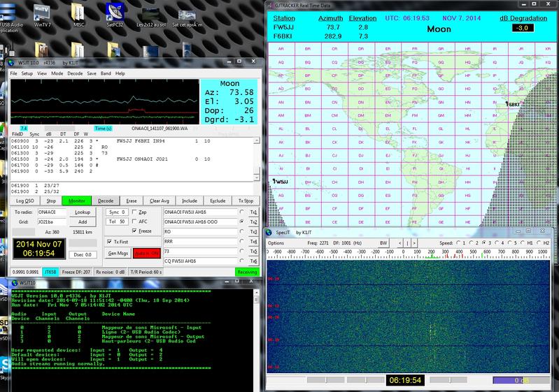Click the 'CQ FW5JJ AH16' message field
This screenshot has height=392, width=559.
(200, 261)
